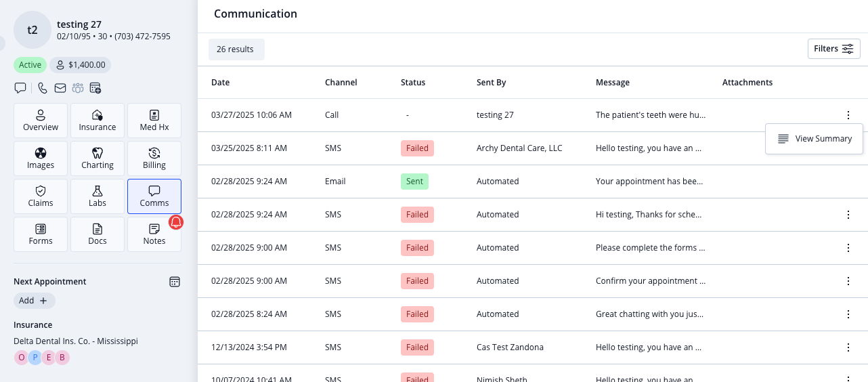Click the phone call icon under patient status
868x382 pixels.
[x=43, y=88]
